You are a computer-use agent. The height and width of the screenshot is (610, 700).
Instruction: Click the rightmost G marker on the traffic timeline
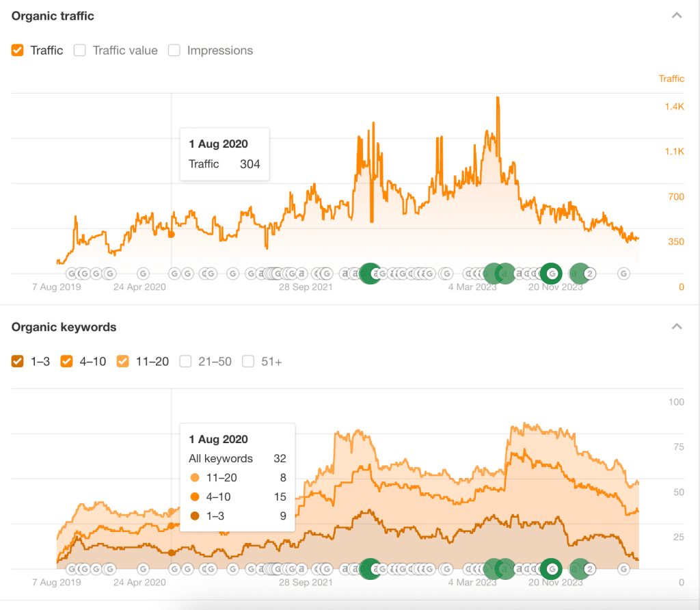pos(623,273)
